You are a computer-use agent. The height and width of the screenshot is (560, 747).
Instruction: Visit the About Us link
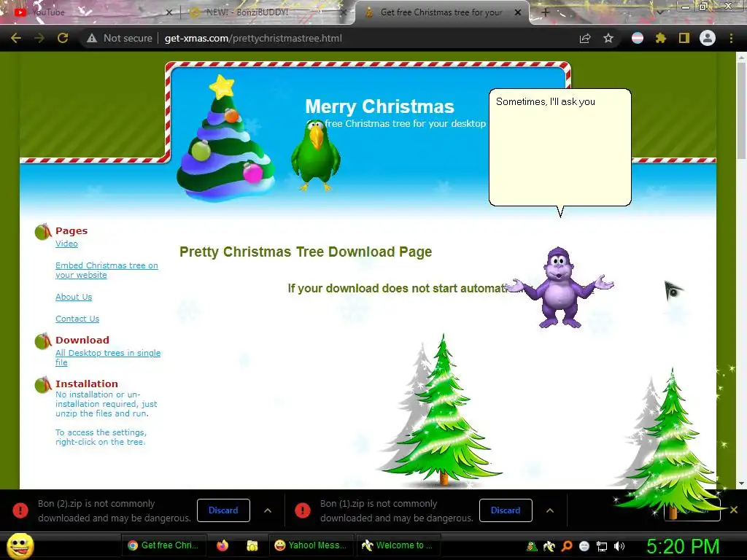74,297
